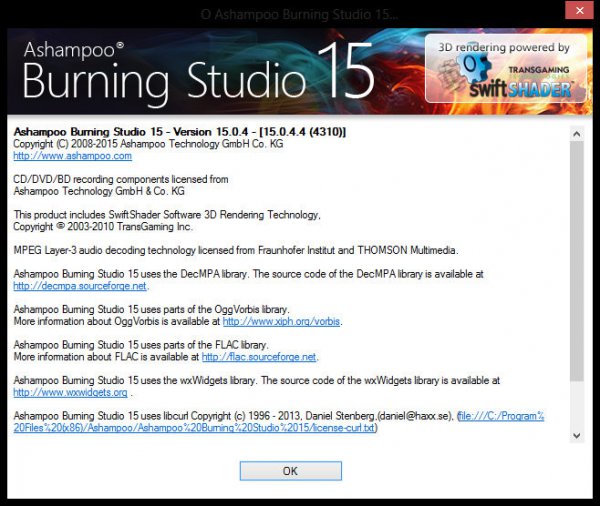The image size is (600, 506).
Task: Click the 'uses parts of the FLAC library' line
Action: [141, 345]
